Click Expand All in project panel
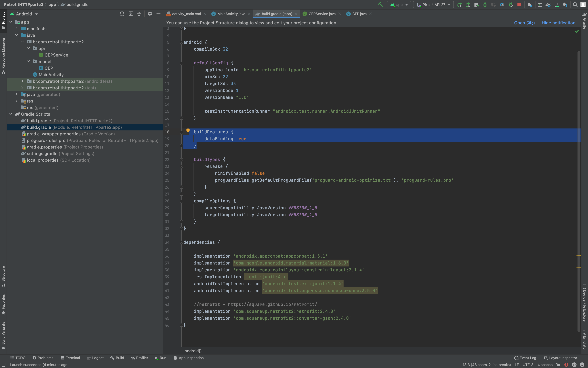The height and width of the screenshot is (368, 588). (x=130, y=14)
